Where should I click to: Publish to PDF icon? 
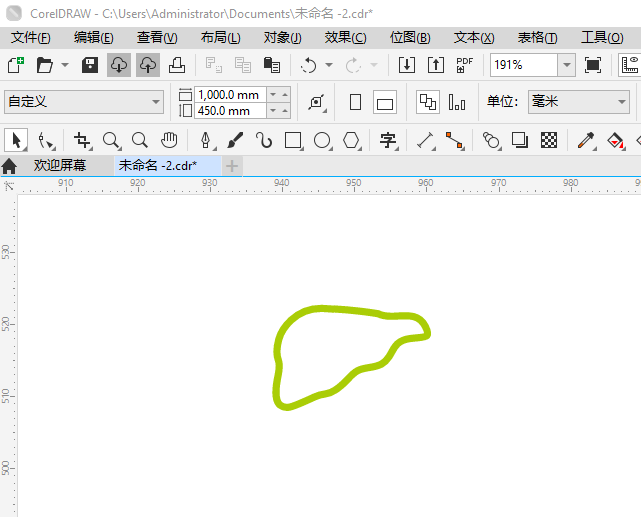pyautogui.click(x=464, y=65)
